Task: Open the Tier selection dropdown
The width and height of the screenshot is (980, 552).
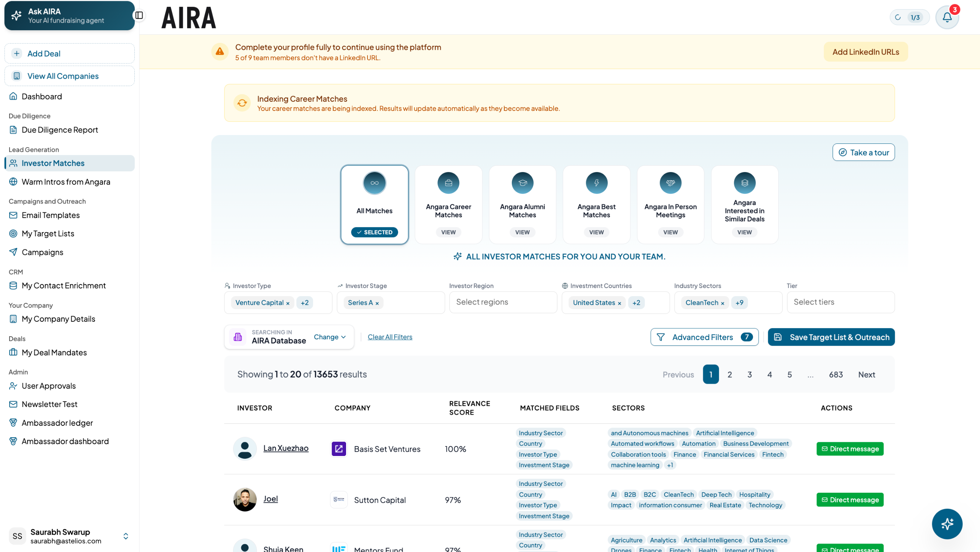Action: coord(840,302)
